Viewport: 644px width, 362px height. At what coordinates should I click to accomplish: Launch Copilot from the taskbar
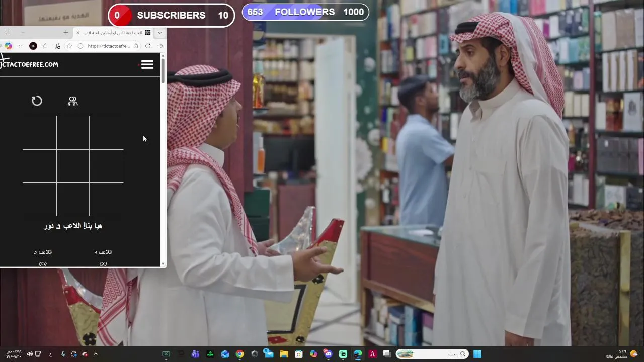(313, 354)
